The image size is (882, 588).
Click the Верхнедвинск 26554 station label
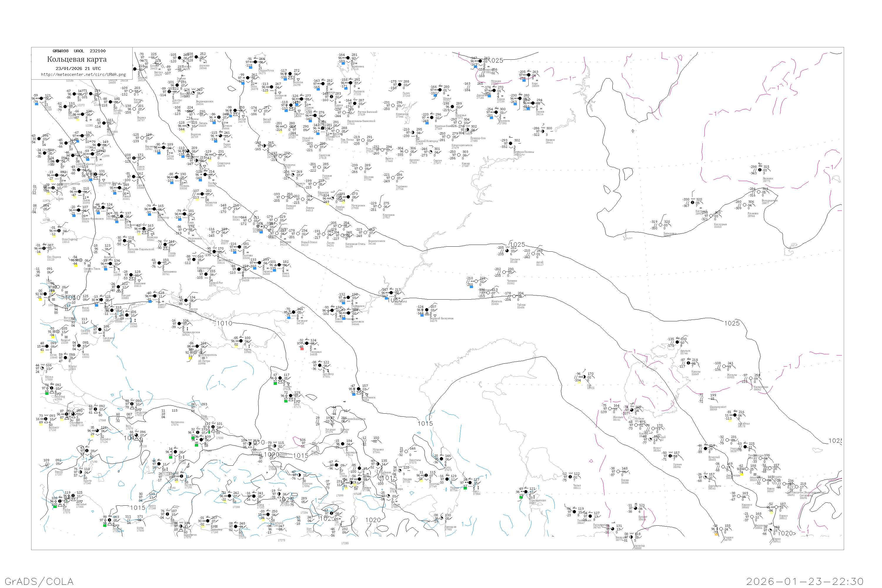click(204, 102)
